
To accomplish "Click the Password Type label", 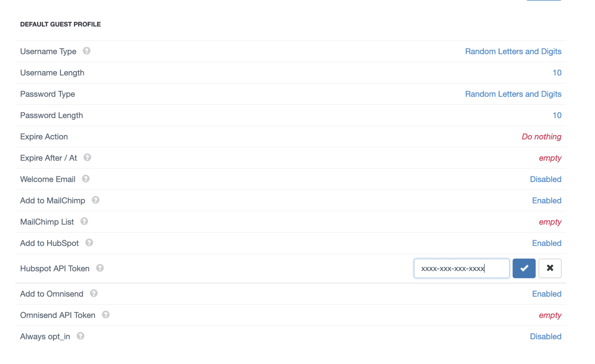I will 48,94.
